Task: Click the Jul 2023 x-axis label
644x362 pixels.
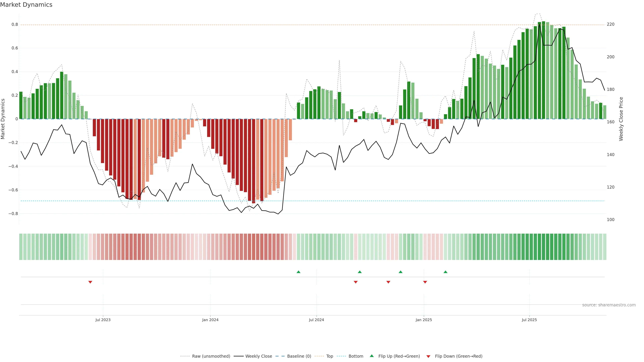Action: coord(103,320)
